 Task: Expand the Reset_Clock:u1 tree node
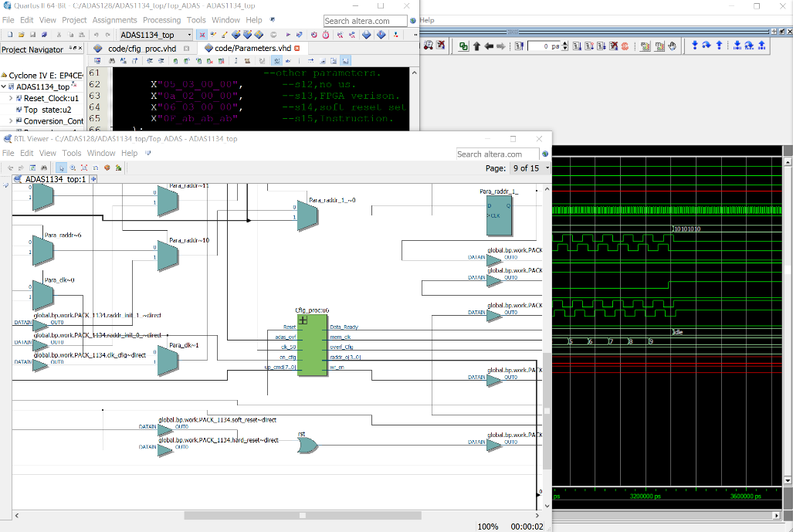tap(11, 98)
